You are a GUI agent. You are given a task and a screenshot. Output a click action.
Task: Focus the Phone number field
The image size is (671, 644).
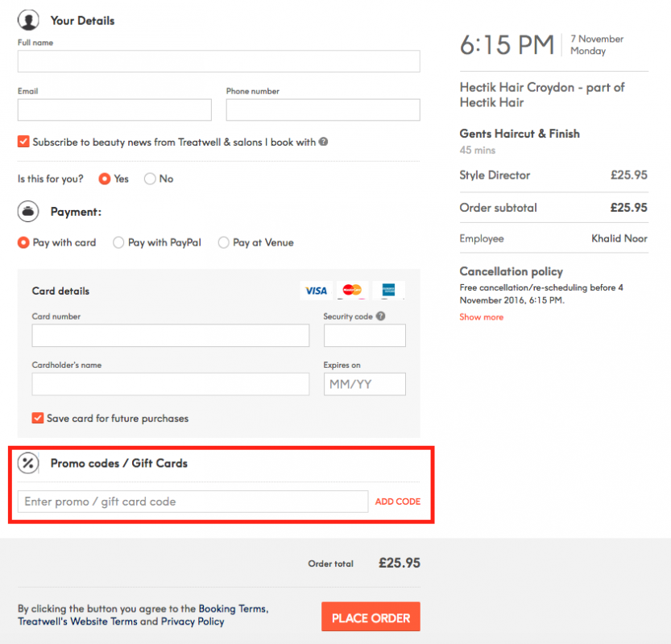click(323, 110)
